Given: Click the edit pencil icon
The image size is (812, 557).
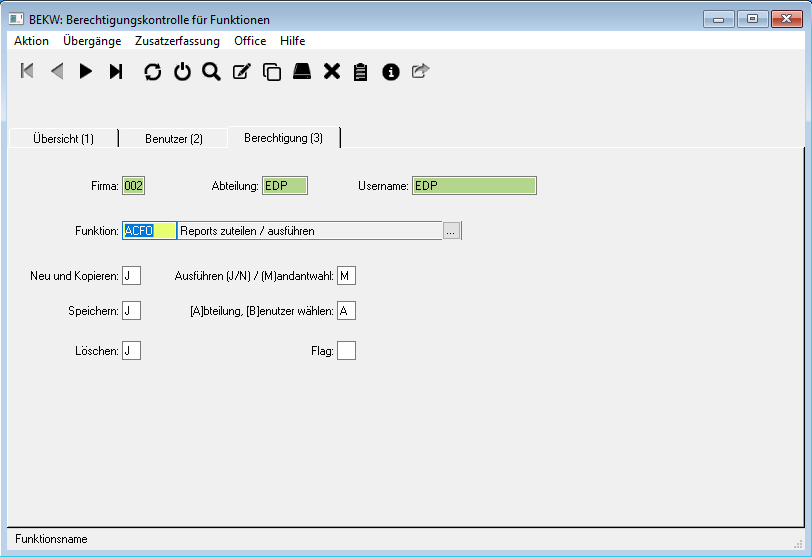Looking at the screenshot, I should [241, 71].
